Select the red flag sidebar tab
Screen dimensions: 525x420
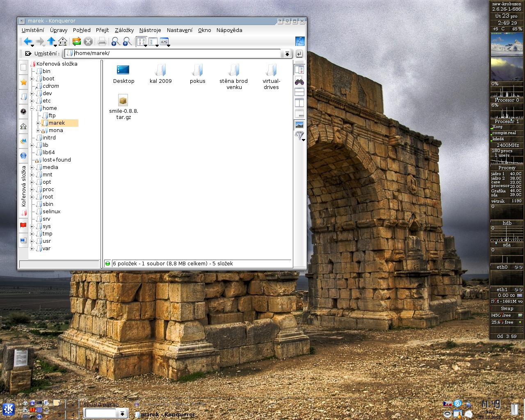pos(23,225)
